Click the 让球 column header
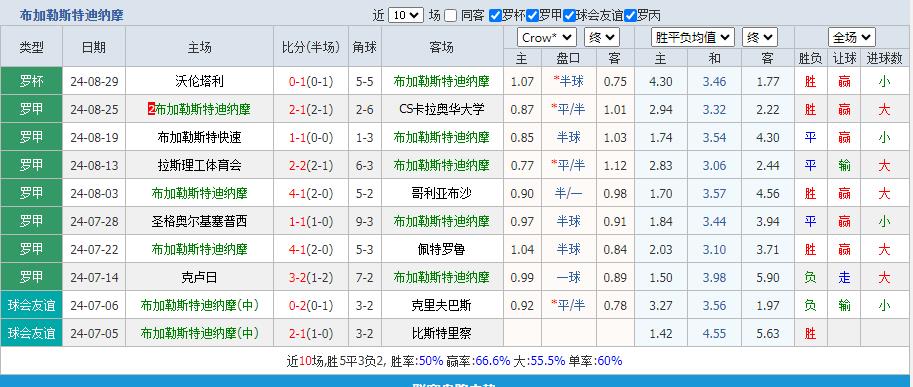Image resolution: width=913 pixels, height=387 pixels. tap(844, 58)
